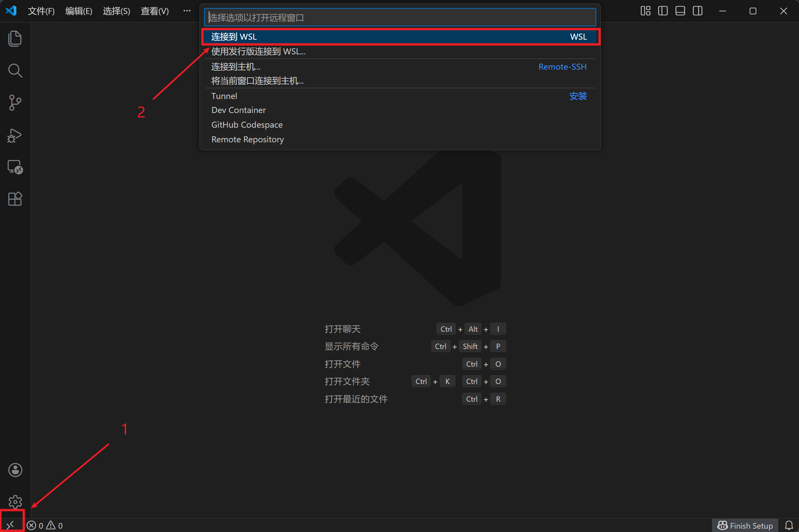Toggle the primary side bar layout button
Image resolution: width=799 pixels, height=532 pixels.
pos(663,11)
